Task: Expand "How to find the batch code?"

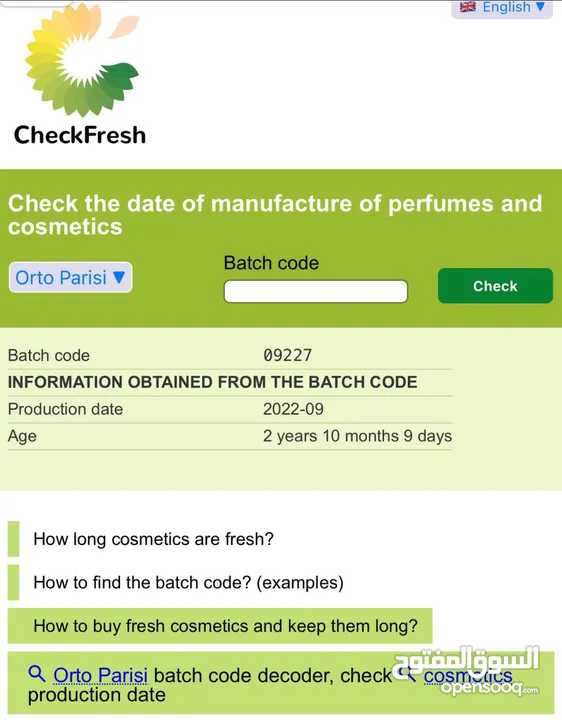Action: [188, 583]
